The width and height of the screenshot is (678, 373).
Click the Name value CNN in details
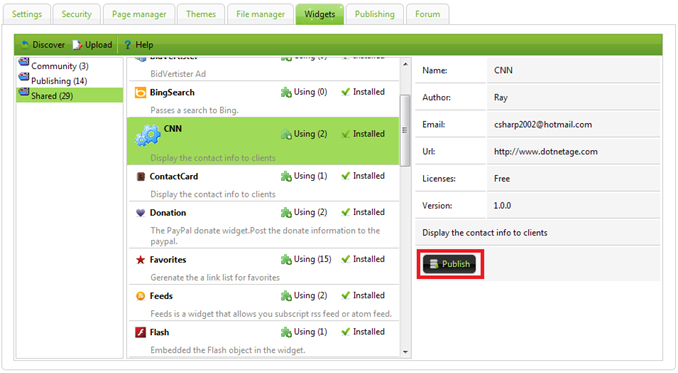tap(503, 70)
